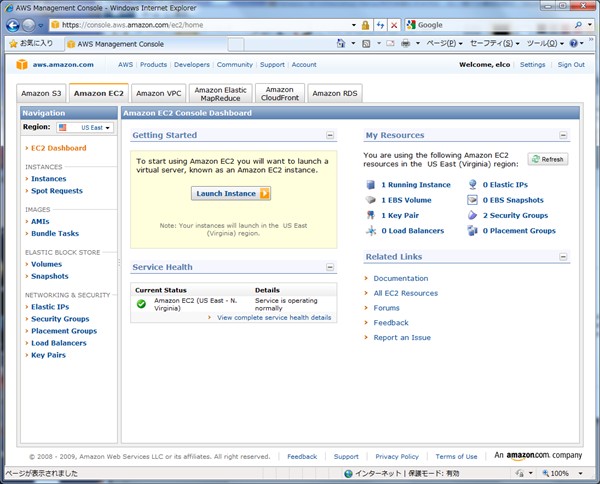Open the Settings link
600x484 pixels.
[532, 65]
